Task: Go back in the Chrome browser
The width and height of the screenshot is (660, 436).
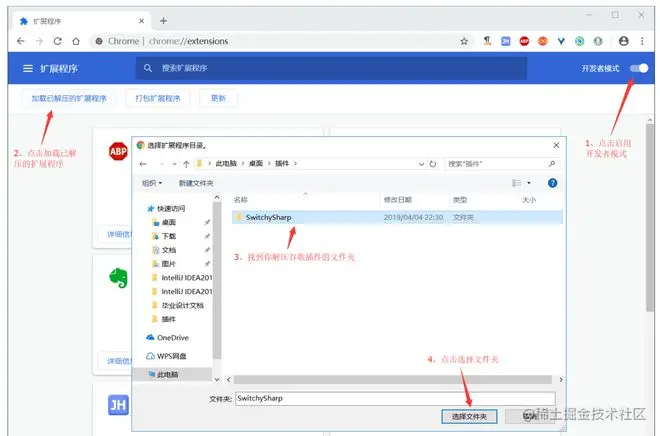Action: point(21,41)
